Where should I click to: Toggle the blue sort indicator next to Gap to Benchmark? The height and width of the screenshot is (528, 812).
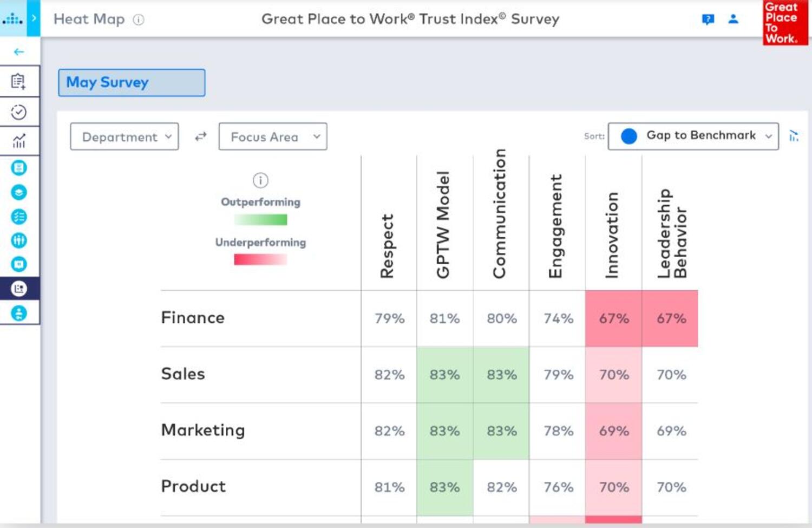629,136
